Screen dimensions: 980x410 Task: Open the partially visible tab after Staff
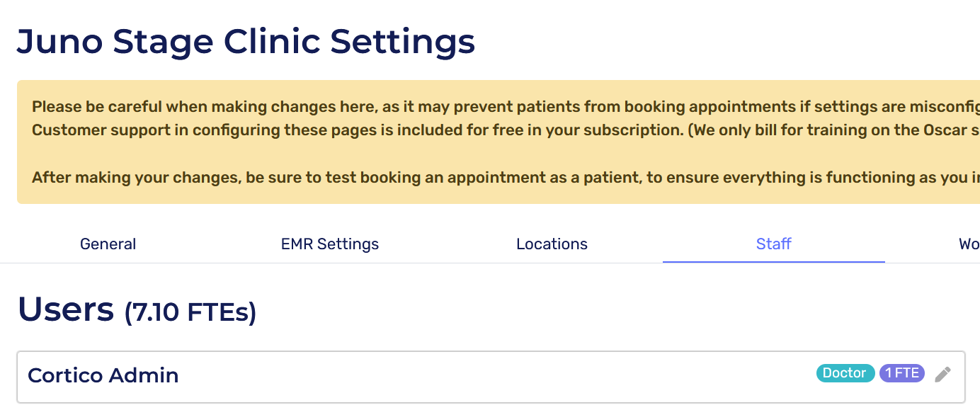969,244
